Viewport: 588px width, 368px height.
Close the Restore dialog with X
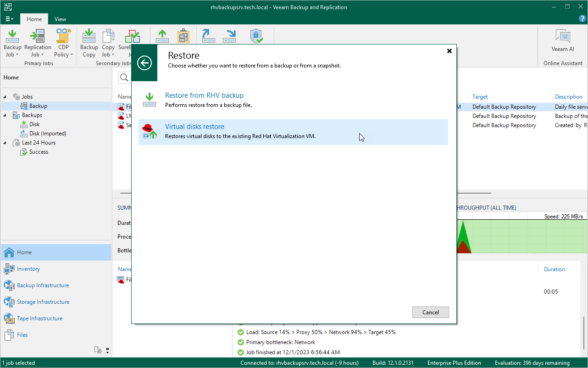449,51
